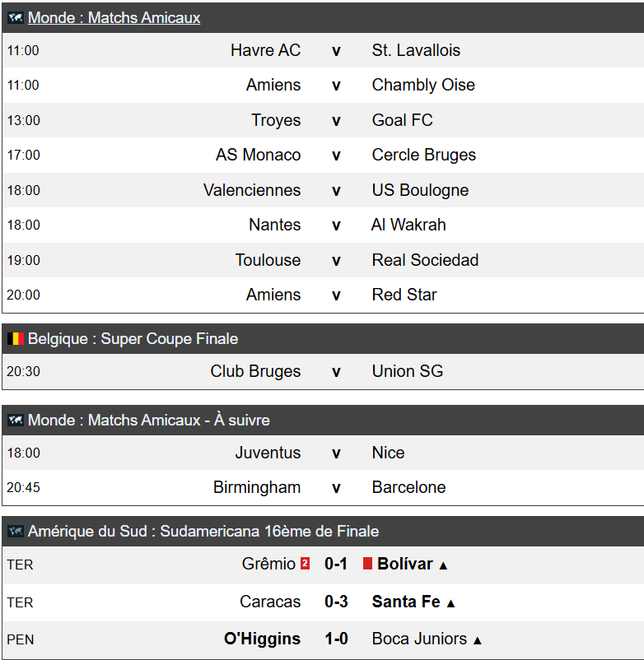Open the Havre AC v St. Lavallois match
Viewport: 644px width, 660px height.
click(323, 50)
